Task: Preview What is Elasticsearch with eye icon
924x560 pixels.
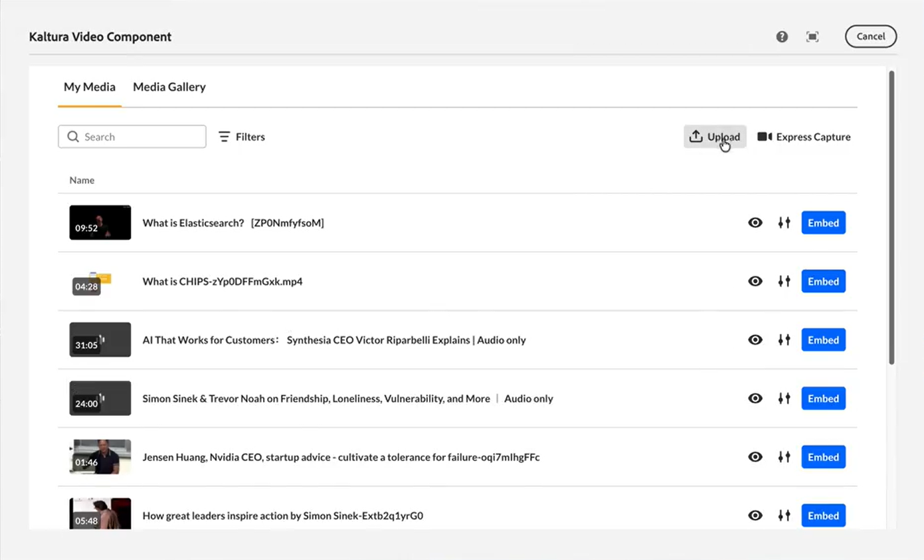Action: (755, 223)
